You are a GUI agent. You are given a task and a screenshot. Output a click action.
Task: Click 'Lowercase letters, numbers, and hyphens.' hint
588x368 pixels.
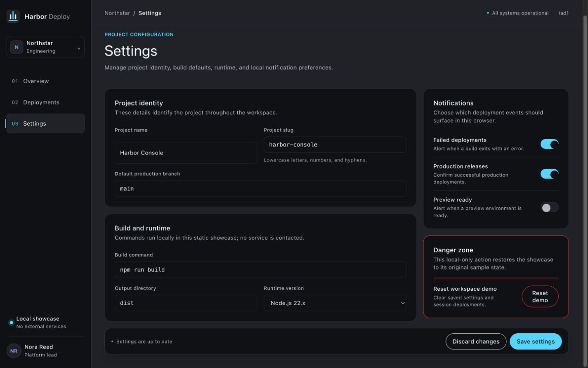315,160
